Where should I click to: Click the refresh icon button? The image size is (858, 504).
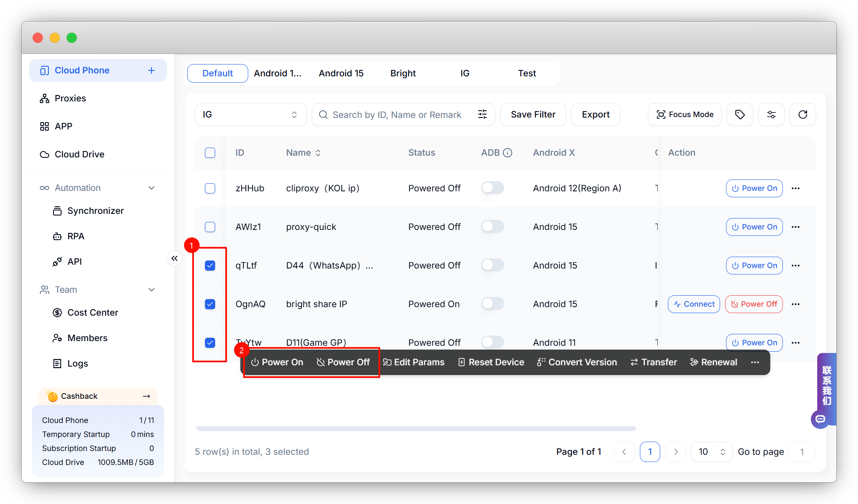(x=802, y=115)
